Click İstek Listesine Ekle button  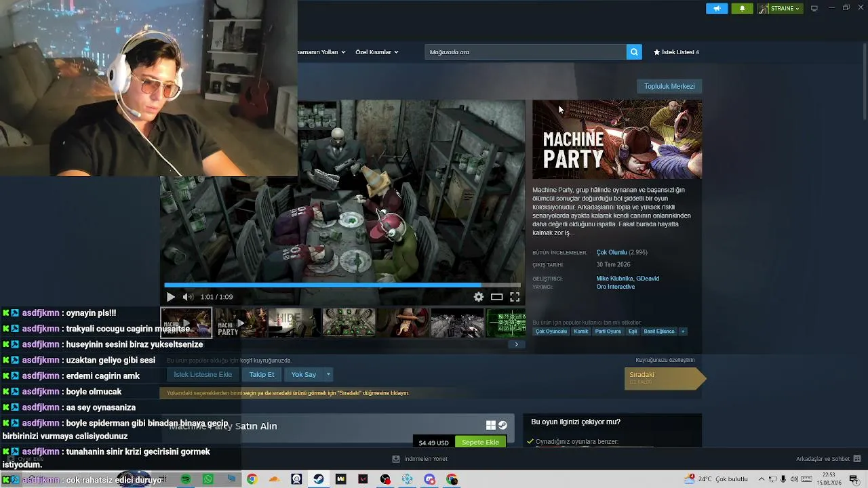203,374
